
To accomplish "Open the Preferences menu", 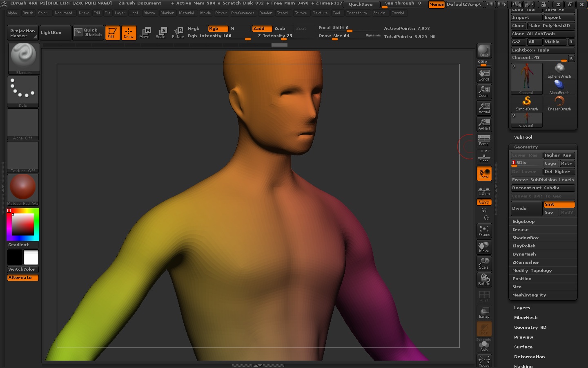I will click(243, 13).
